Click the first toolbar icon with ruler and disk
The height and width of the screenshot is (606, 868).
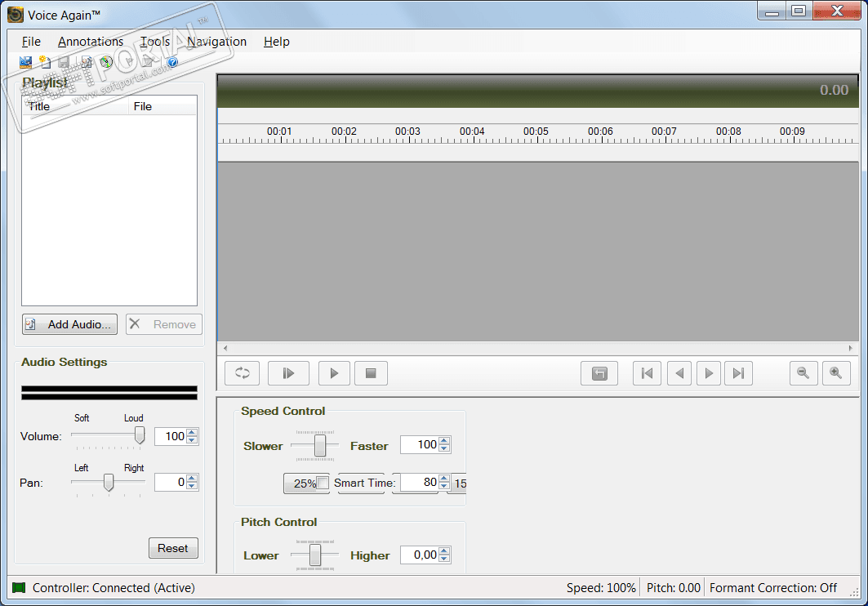pyautogui.click(x=26, y=62)
